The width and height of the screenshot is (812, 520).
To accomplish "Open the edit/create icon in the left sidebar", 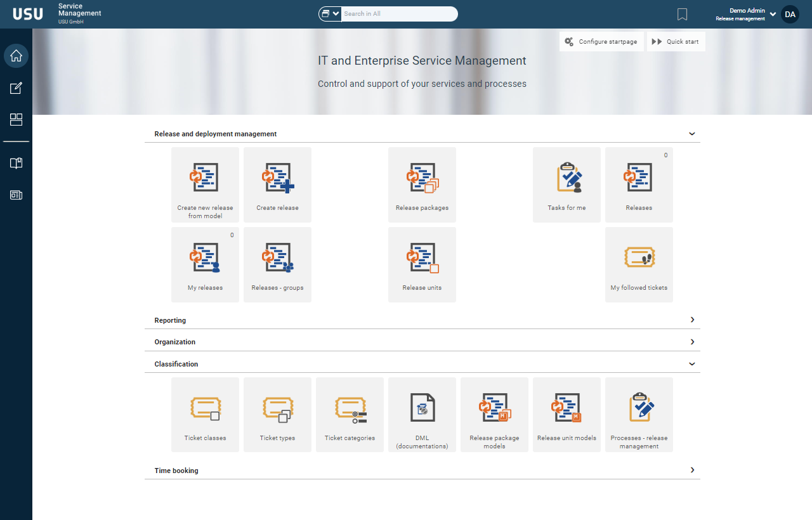I will (x=16, y=88).
